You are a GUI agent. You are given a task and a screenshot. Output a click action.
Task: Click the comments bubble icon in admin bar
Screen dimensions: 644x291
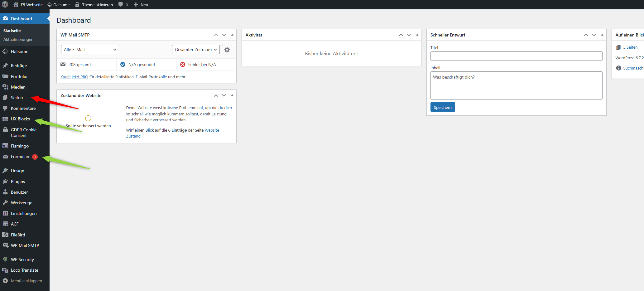click(121, 5)
